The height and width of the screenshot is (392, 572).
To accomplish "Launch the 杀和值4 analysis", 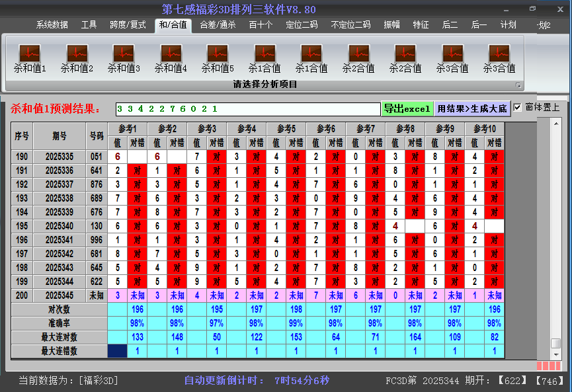I will tap(171, 54).
